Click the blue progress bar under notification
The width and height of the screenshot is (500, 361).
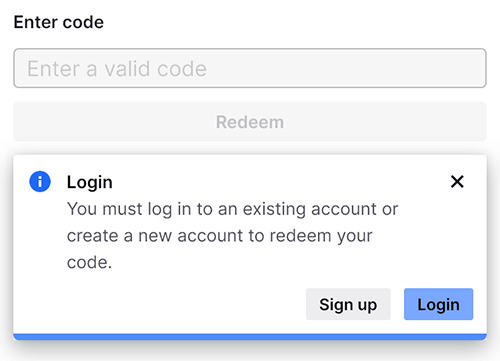pos(250,336)
